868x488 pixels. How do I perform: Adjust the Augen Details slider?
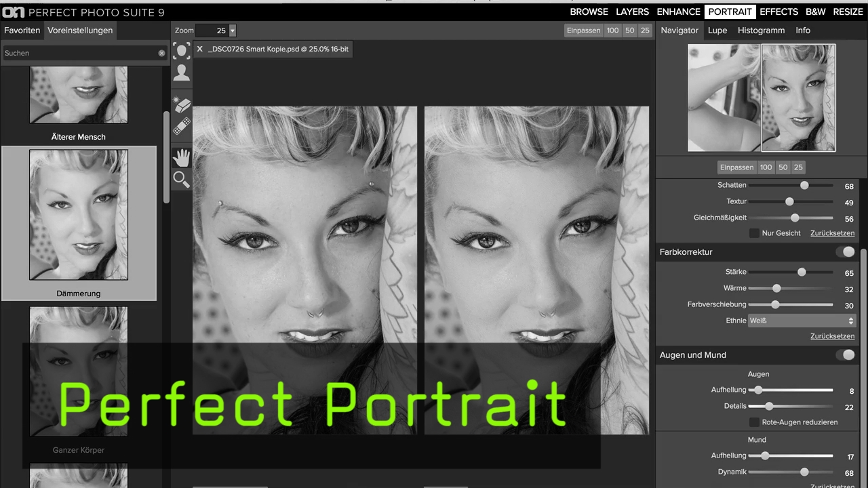(x=769, y=406)
